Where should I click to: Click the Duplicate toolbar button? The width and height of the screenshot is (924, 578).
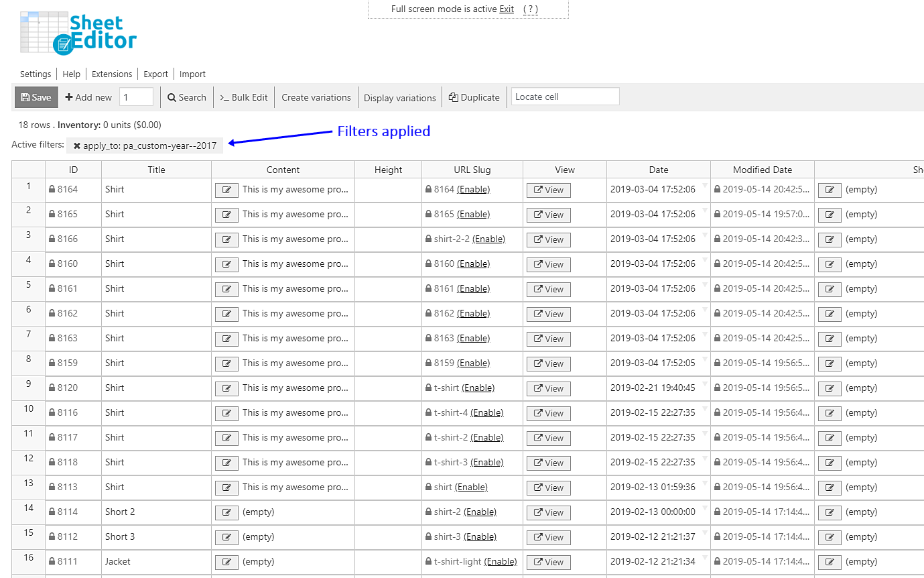point(474,97)
